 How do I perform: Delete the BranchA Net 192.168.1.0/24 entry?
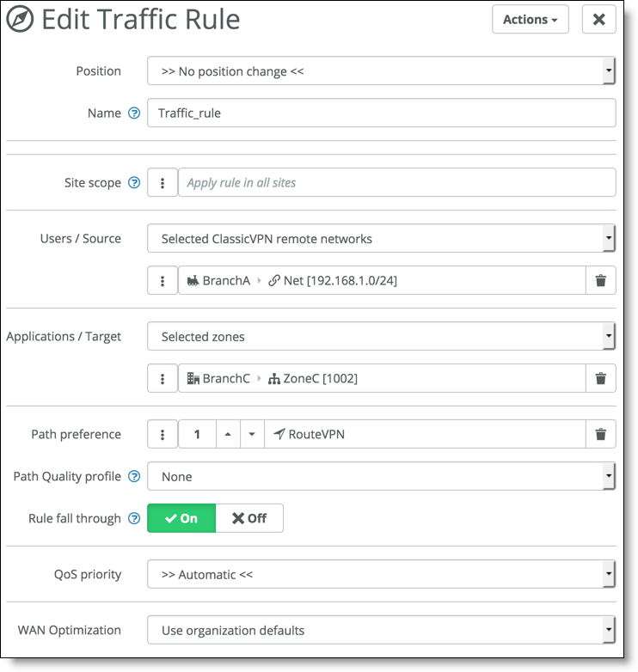point(601,281)
